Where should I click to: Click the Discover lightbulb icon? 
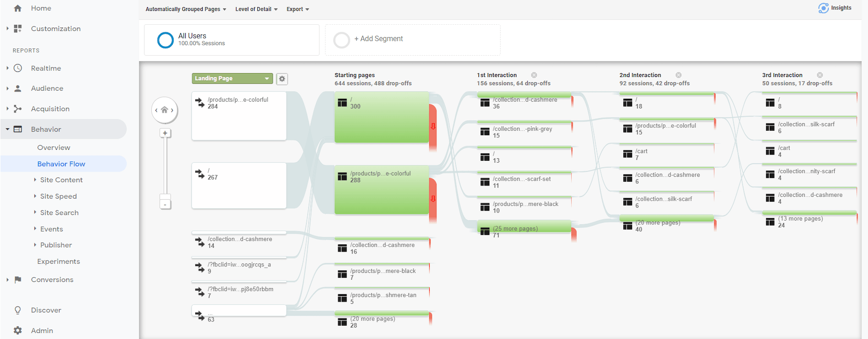18,310
